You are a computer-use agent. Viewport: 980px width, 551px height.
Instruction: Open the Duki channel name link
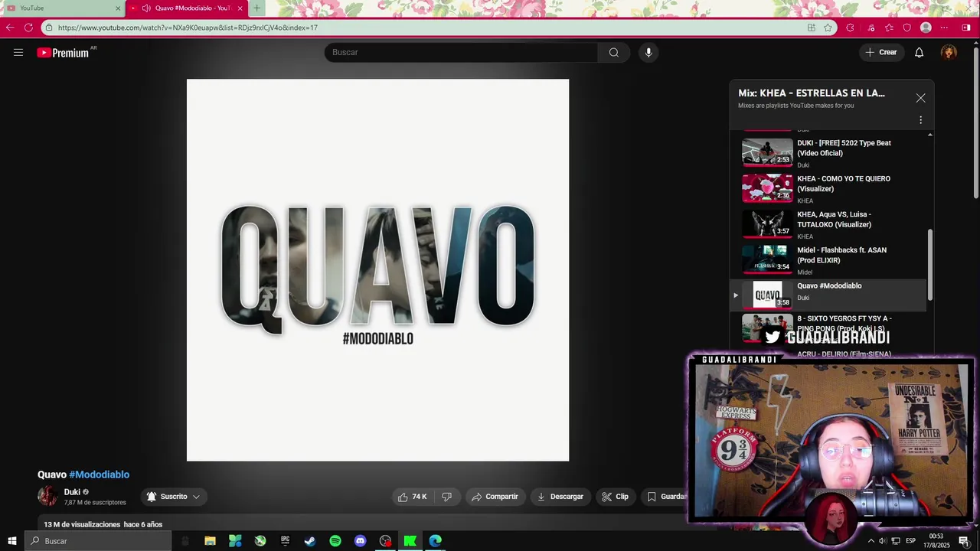(x=72, y=492)
